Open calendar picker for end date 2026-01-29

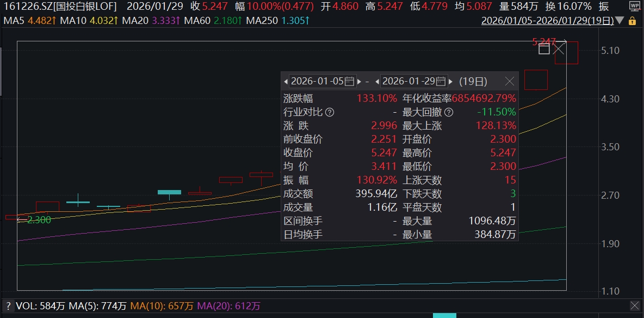[441, 82]
